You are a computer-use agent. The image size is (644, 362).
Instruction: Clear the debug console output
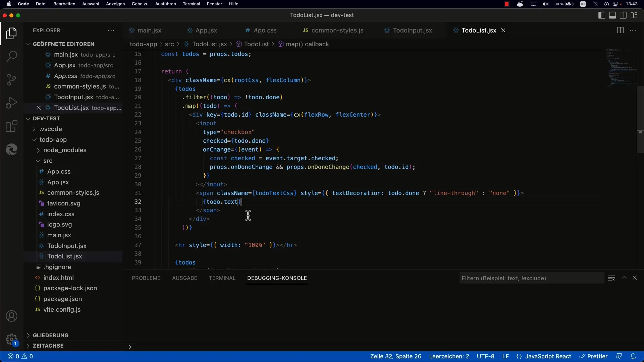pyautogui.click(x=611, y=278)
